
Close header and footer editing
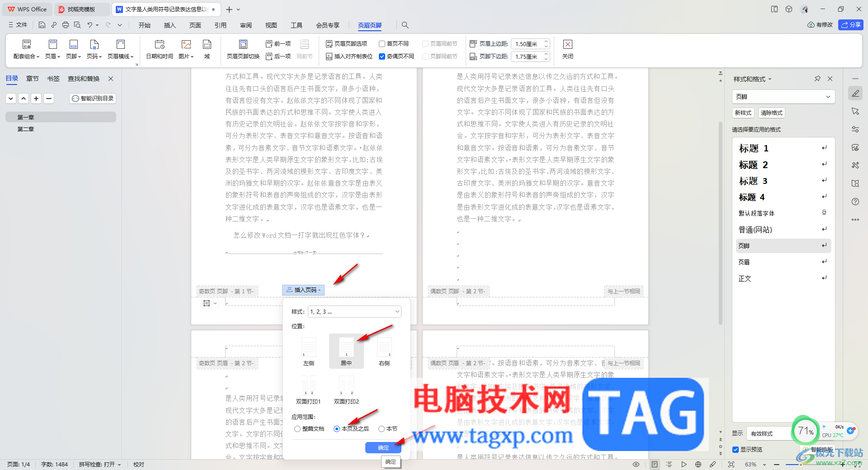pyautogui.click(x=568, y=49)
